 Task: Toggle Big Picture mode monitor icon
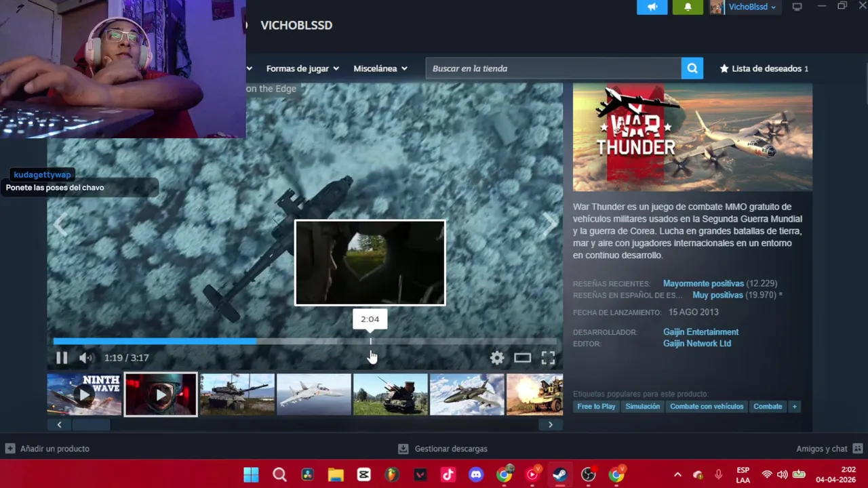tap(797, 7)
